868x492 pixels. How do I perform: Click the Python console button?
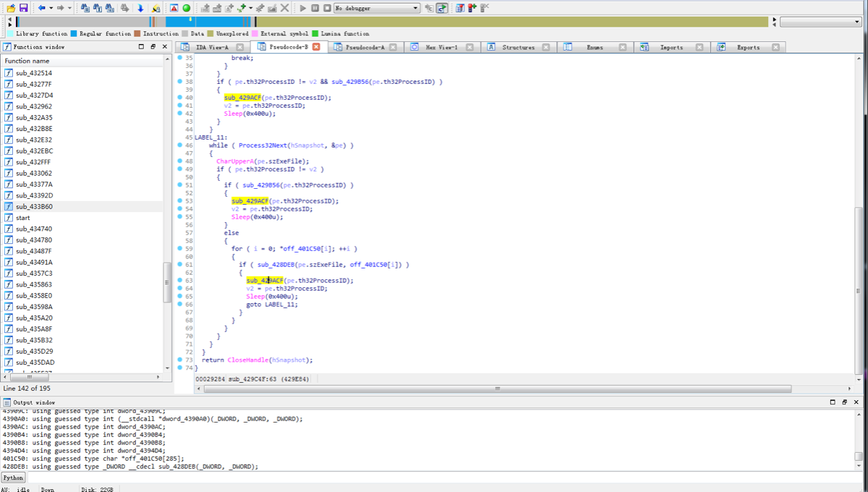[13, 478]
